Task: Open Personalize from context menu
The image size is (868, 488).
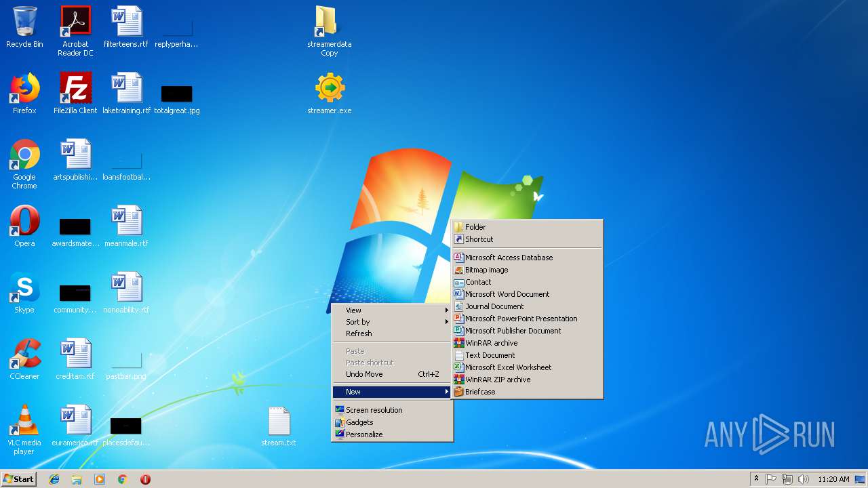Action: [392, 434]
